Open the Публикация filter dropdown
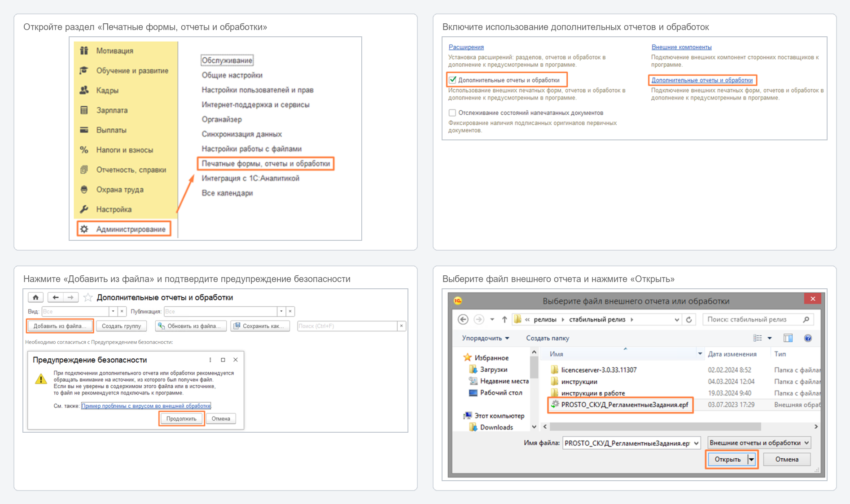 coord(281,311)
